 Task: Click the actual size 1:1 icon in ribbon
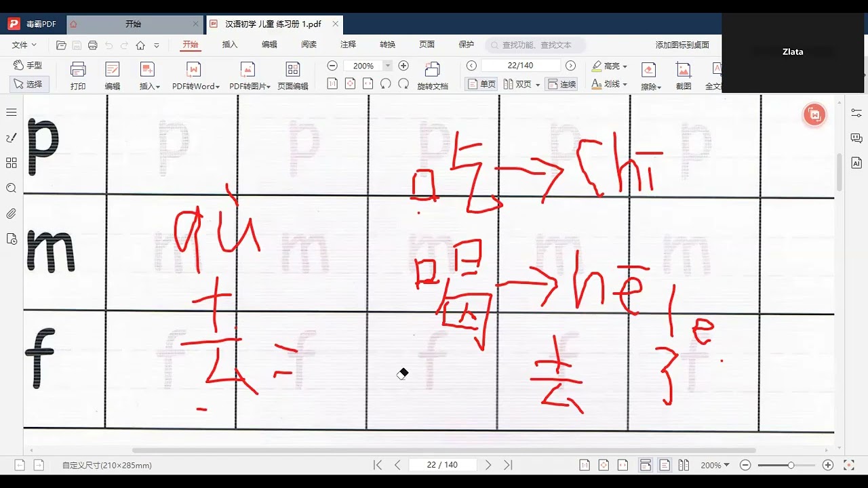point(332,84)
